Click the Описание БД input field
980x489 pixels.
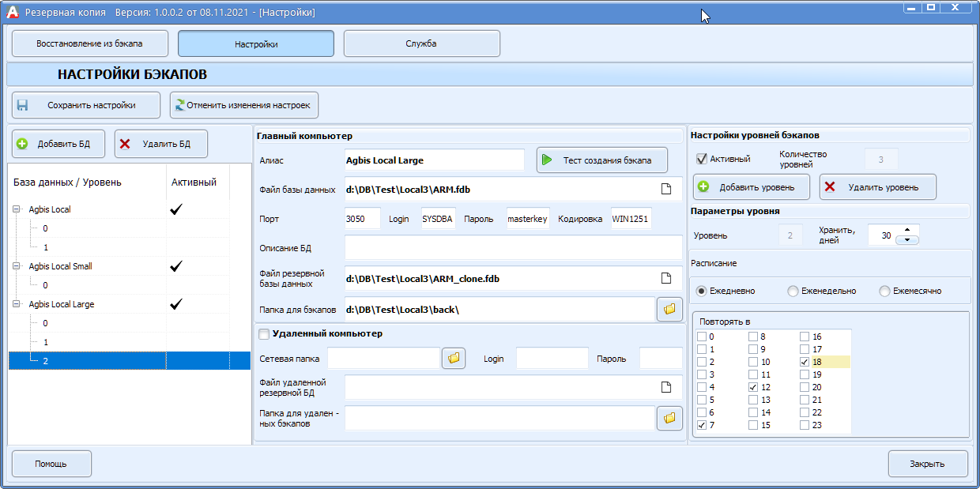(514, 248)
